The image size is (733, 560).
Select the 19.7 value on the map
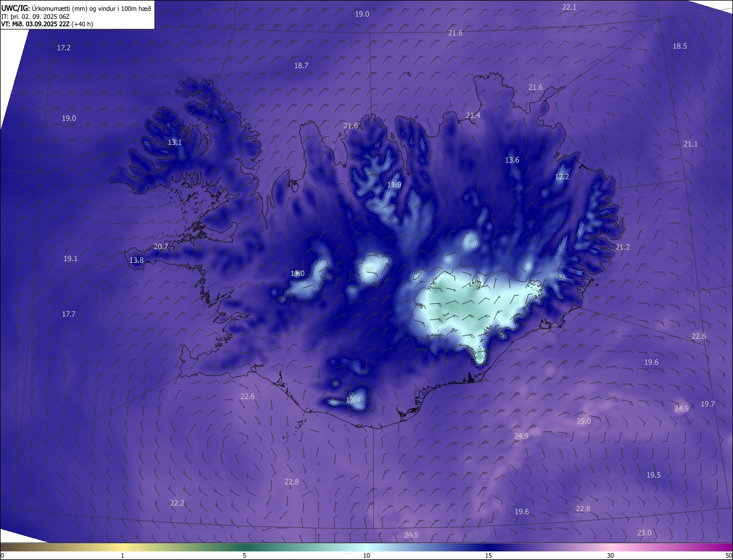(x=708, y=404)
